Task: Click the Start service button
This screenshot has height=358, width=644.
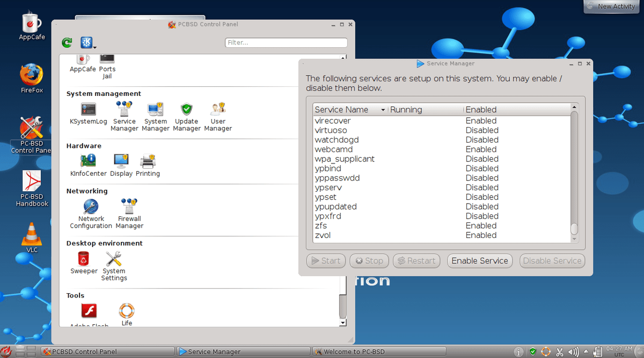Action: [326, 260]
